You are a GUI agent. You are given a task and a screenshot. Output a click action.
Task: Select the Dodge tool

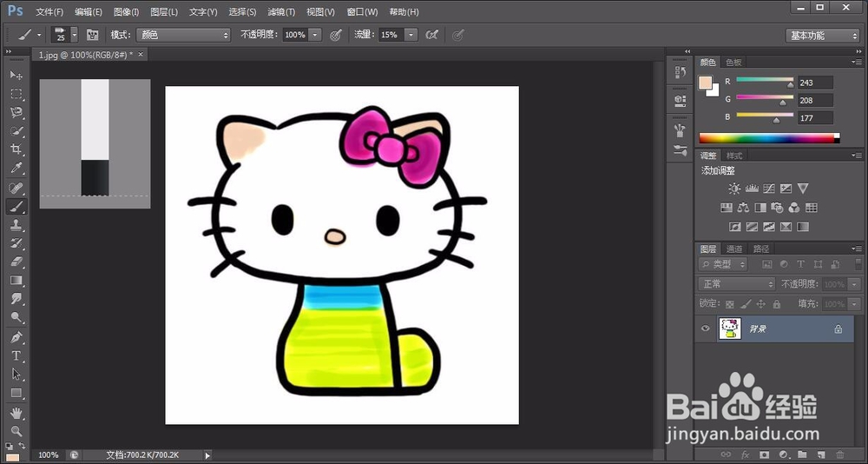pos(16,318)
